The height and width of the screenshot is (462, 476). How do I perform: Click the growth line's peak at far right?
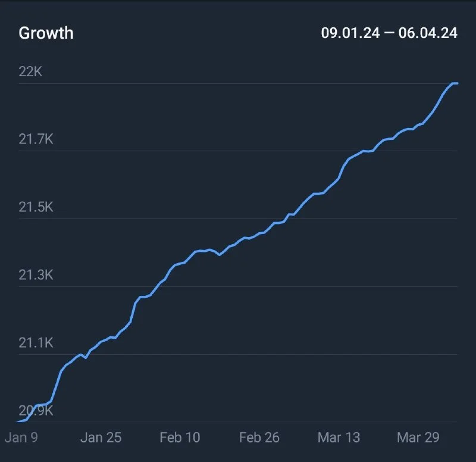pos(455,83)
